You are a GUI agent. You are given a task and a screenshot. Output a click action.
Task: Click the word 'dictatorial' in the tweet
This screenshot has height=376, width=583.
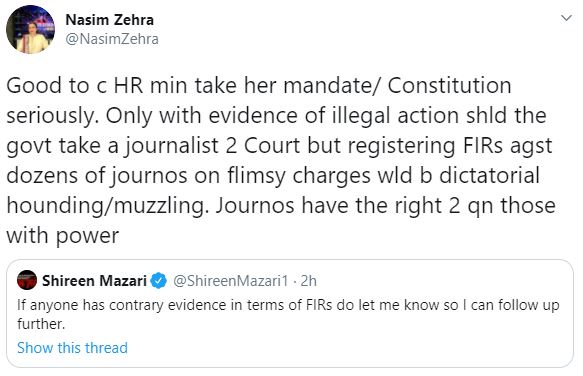coord(489,175)
